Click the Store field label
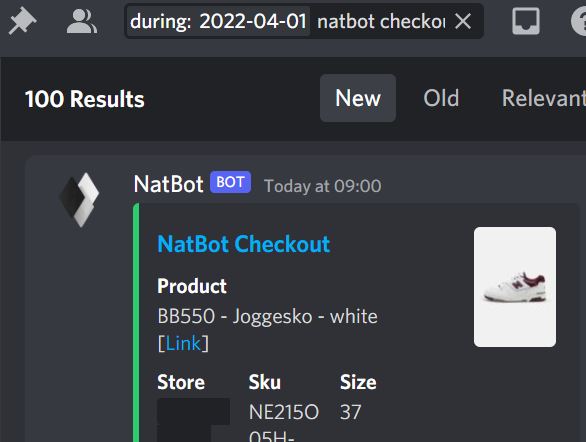This screenshot has width=586, height=442. 181,382
